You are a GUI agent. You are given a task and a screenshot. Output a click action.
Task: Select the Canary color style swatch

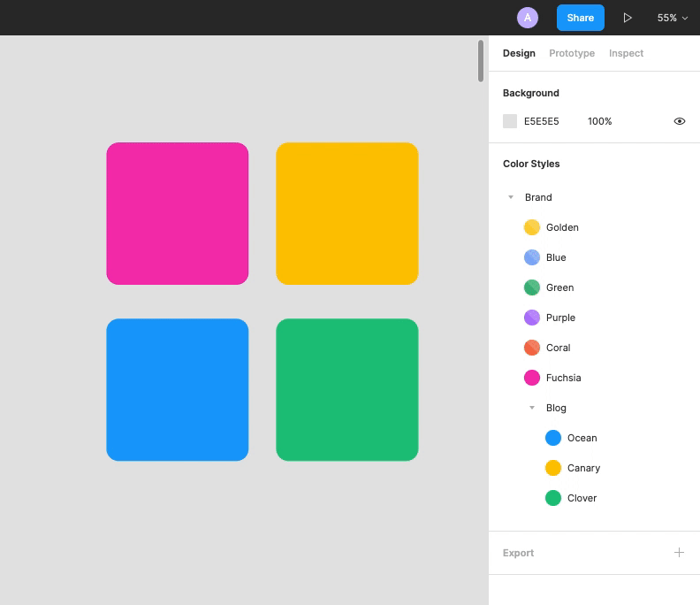click(553, 468)
